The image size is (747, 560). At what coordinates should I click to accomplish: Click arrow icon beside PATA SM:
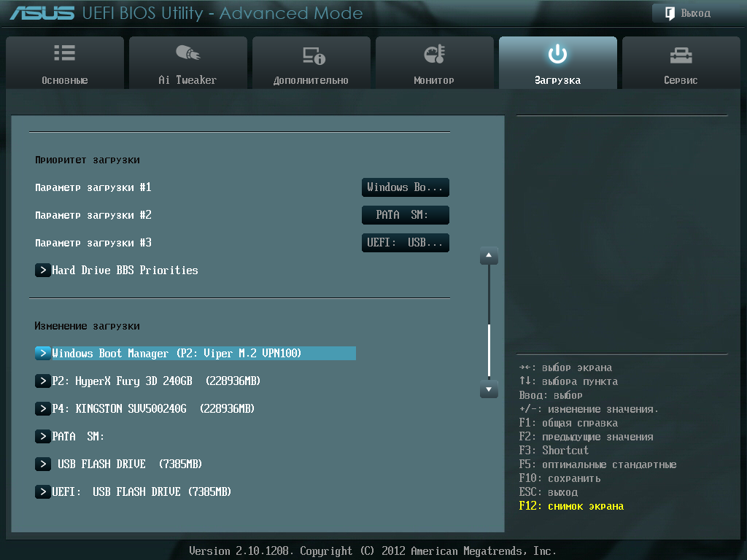click(43, 436)
